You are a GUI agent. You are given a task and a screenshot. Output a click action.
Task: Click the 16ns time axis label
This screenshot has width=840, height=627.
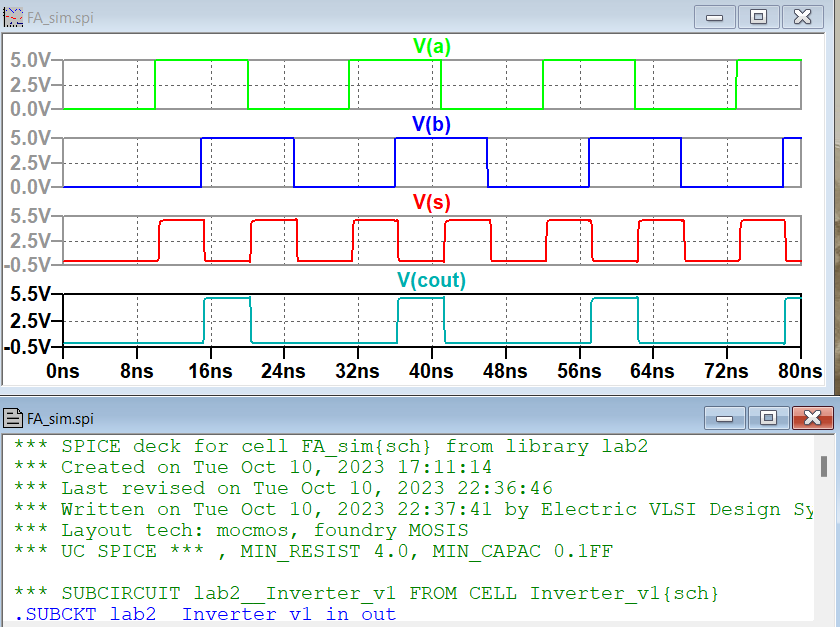pos(211,371)
